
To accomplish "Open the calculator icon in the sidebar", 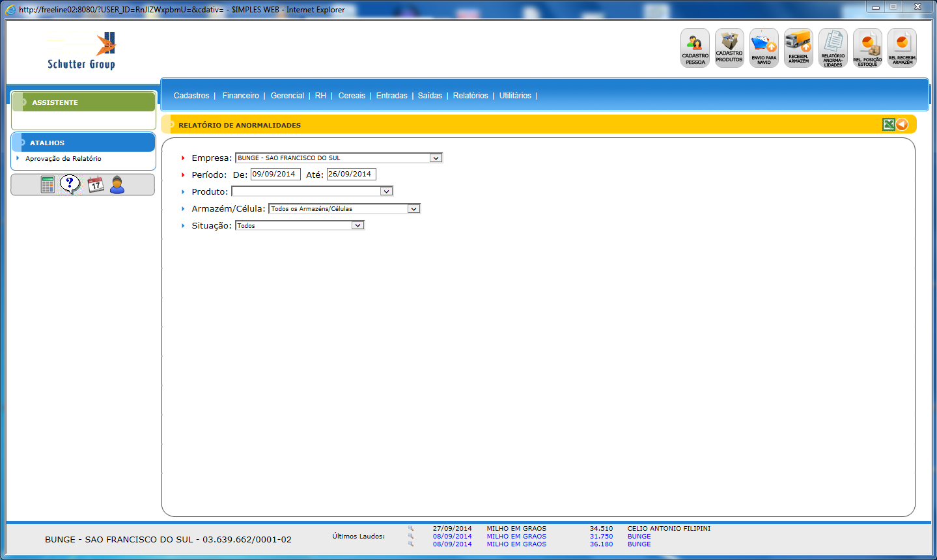I will pyautogui.click(x=48, y=185).
